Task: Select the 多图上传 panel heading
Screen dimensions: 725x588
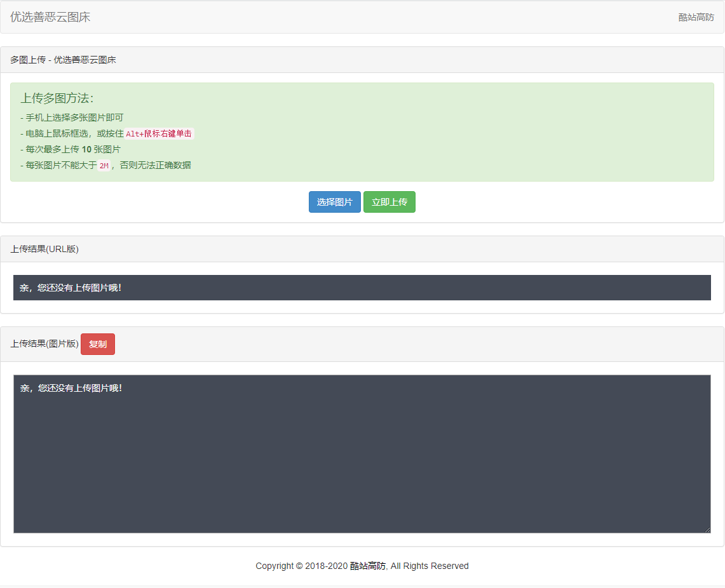Action: coord(63,60)
